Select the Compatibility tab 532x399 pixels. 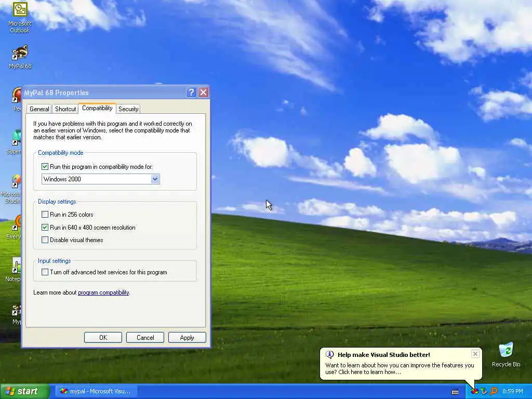tap(97, 108)
